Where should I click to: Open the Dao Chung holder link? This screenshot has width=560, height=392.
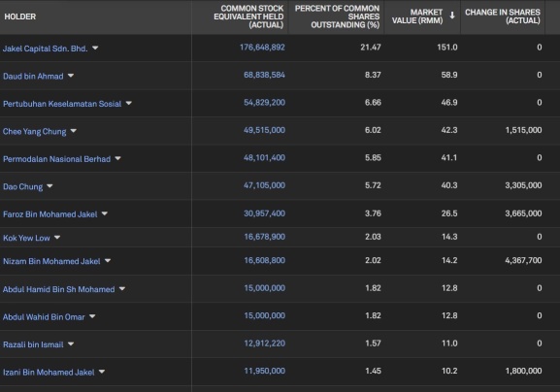coord(23,186)
